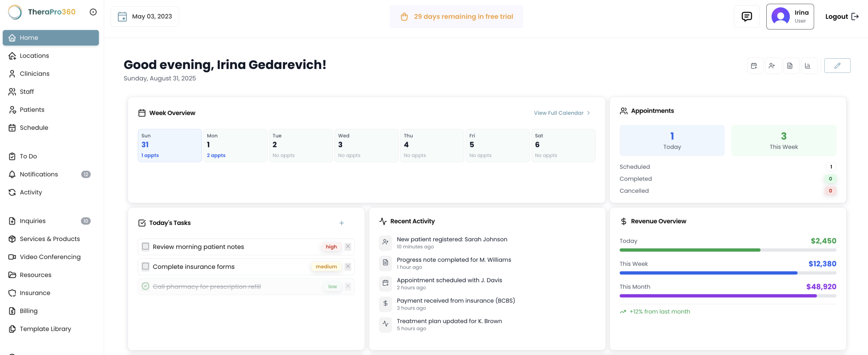Check Complete insurance forms task
868x355 pixels.
pos(145,266)
